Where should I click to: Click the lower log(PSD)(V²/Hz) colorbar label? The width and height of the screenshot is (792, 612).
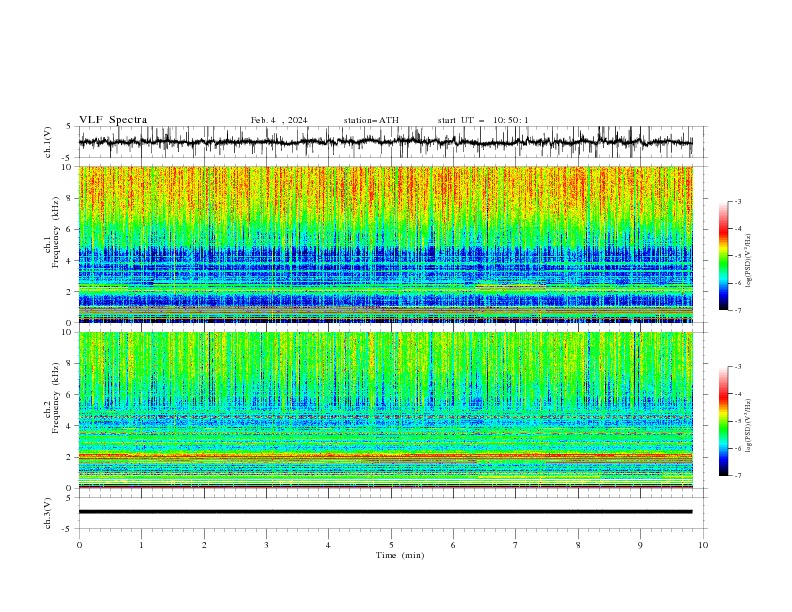click(x=749, y=425)
